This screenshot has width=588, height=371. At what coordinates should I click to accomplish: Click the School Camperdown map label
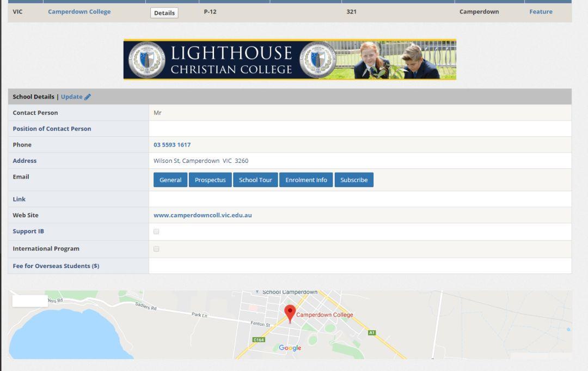tap(290, 292)
